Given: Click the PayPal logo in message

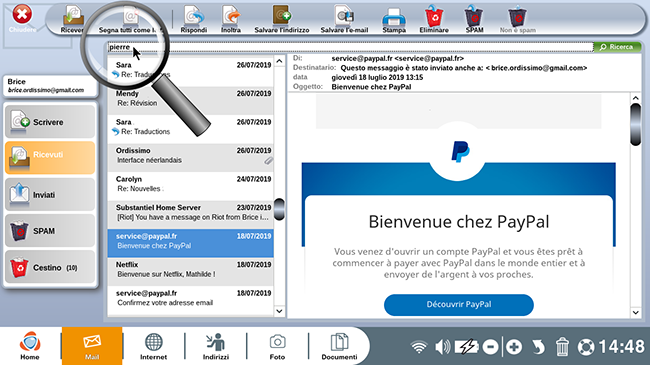Looking at the screenshot, I should (x=460, y=151).
